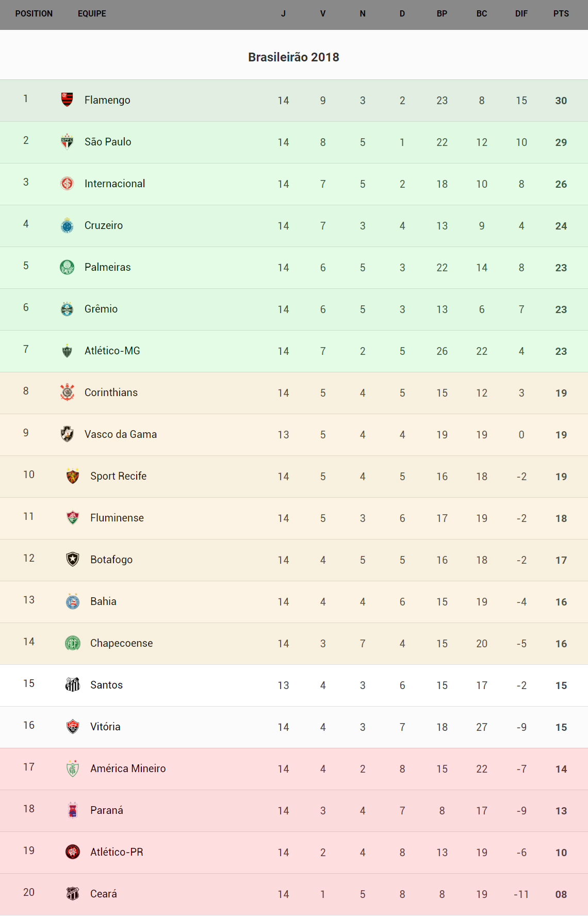
Task: Click the Brasileirão 2018 title
Action: pos(293,57)
